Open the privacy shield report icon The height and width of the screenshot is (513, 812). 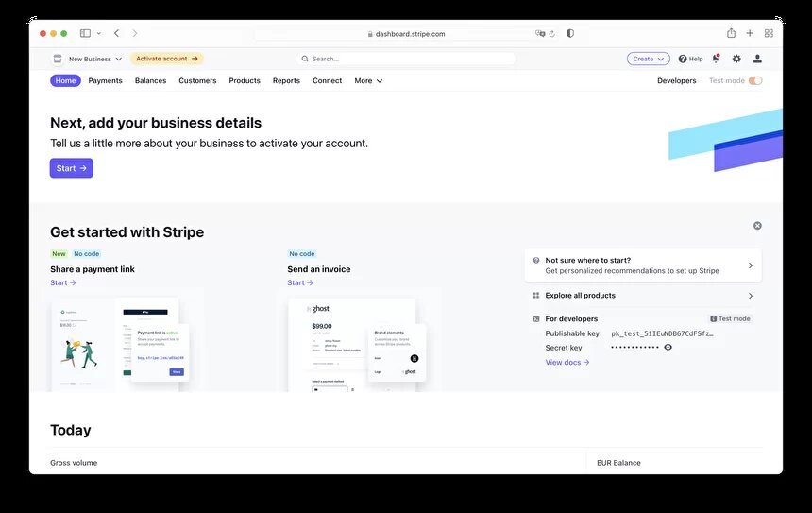(x=570, y=33)
